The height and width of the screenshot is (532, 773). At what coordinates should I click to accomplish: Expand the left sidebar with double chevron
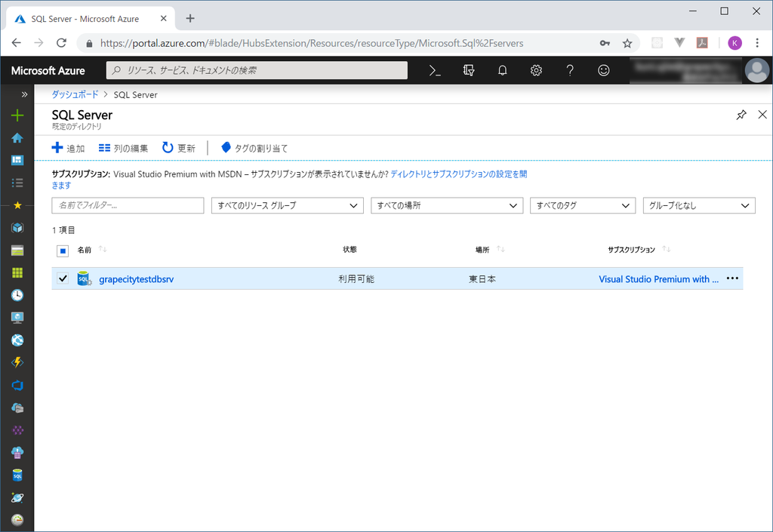coord(24,94)
